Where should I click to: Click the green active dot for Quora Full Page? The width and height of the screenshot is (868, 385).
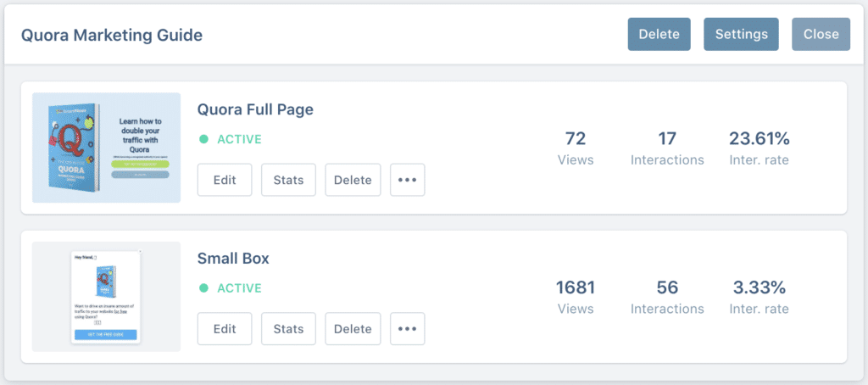203,139
